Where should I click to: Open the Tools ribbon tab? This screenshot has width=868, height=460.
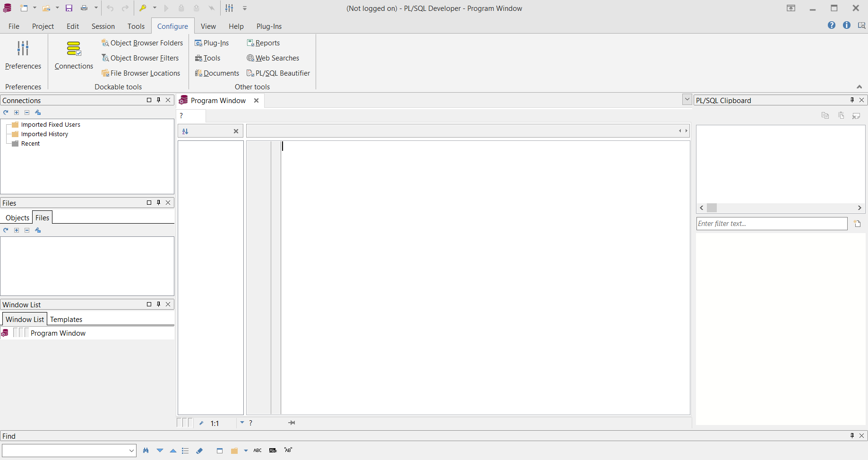[x=136, y=26]
